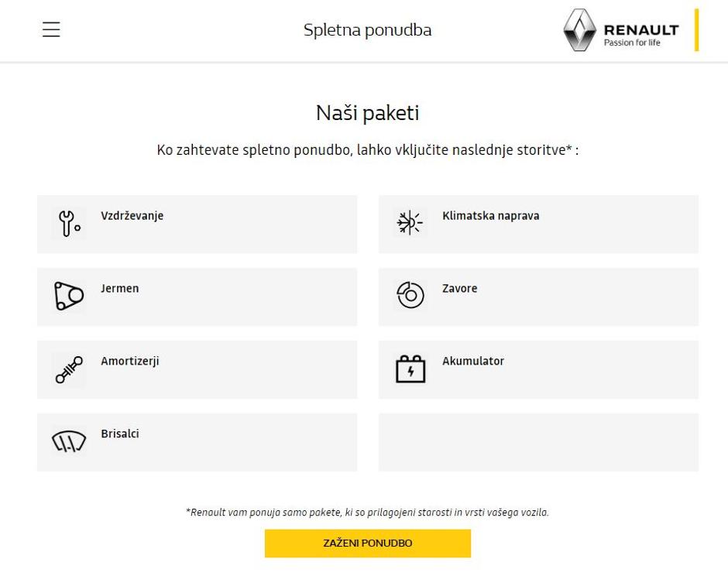Open the hamburger navigation menu
Screen dimensions: 728x583
(x=50, y=29)
